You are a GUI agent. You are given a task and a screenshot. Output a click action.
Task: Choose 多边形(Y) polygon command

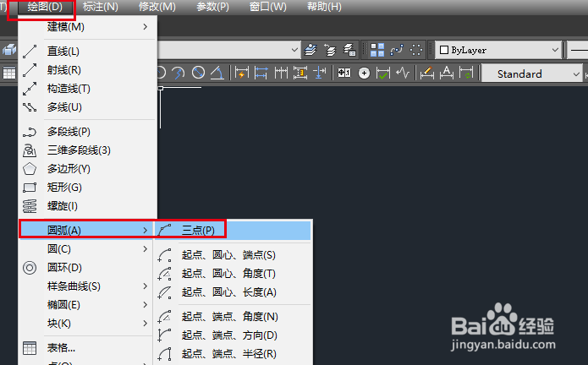coord(87,169)
